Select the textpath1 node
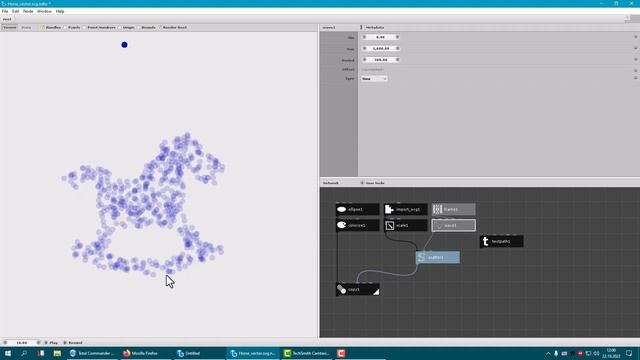 (502, 241)
